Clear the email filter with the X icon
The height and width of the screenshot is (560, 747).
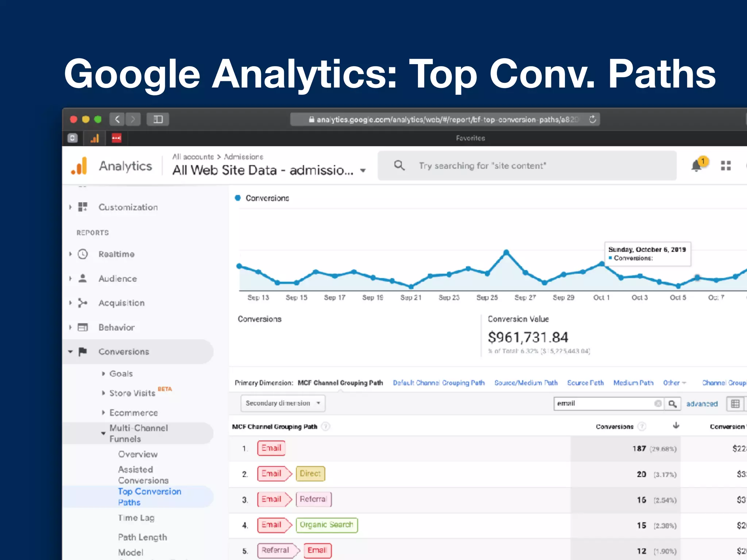pyautogui.click(x=658, y=404)
